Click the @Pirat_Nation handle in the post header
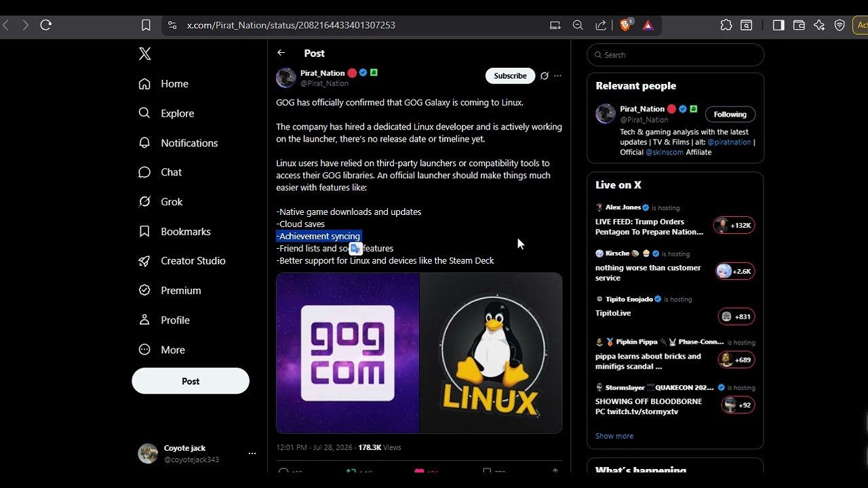 pyautogui.click(x=324, y=83)
